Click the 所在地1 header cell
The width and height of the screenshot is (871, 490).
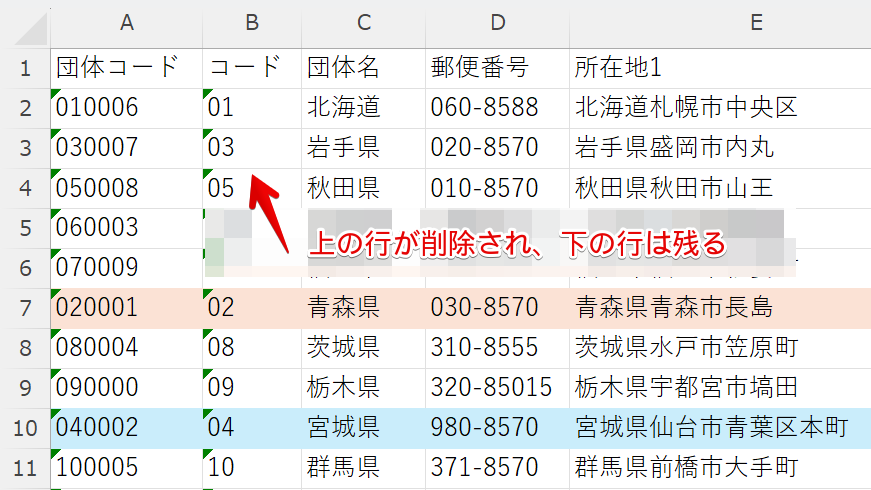pos(720,69)
